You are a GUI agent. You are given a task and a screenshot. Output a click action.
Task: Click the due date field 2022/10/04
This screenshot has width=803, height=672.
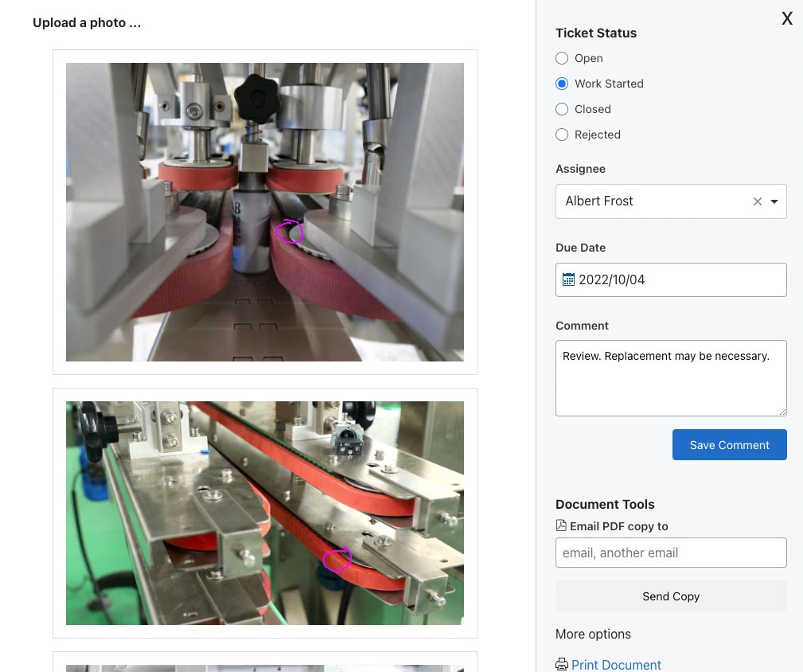click(671, 279)
